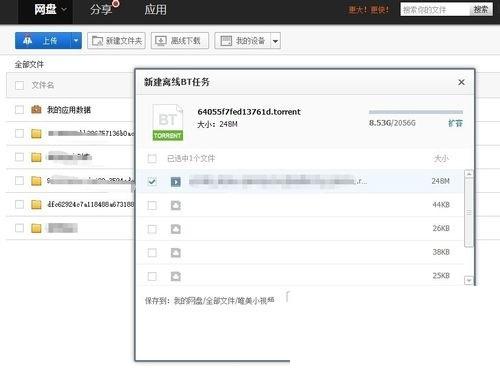Switch to the 分享 tab
Image resolution: width=500 pixels, height=371 pixels.
101,10
